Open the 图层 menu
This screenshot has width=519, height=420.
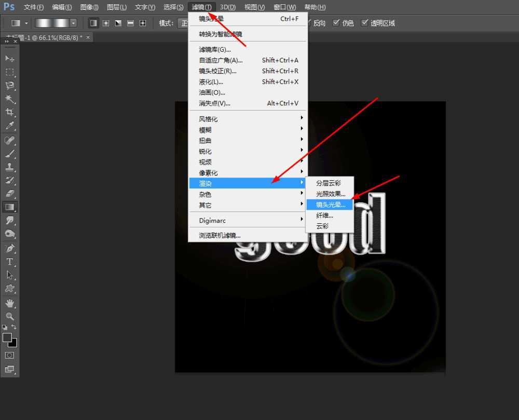(116, 7)
